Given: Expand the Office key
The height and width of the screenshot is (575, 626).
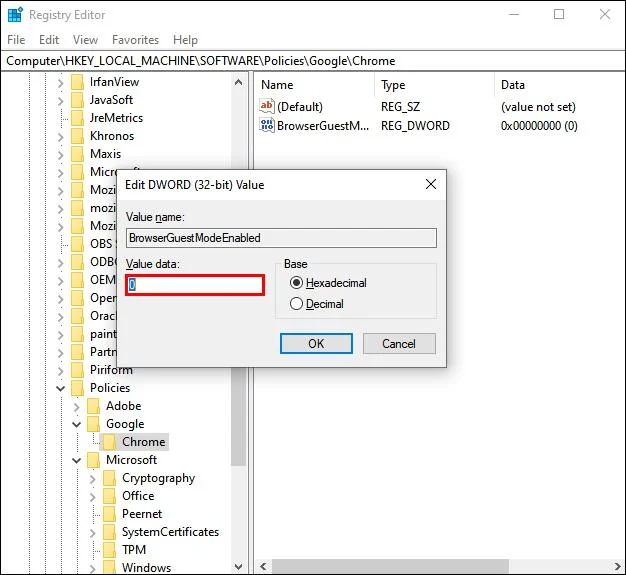Looking at the screenshot, I should 93,497.
